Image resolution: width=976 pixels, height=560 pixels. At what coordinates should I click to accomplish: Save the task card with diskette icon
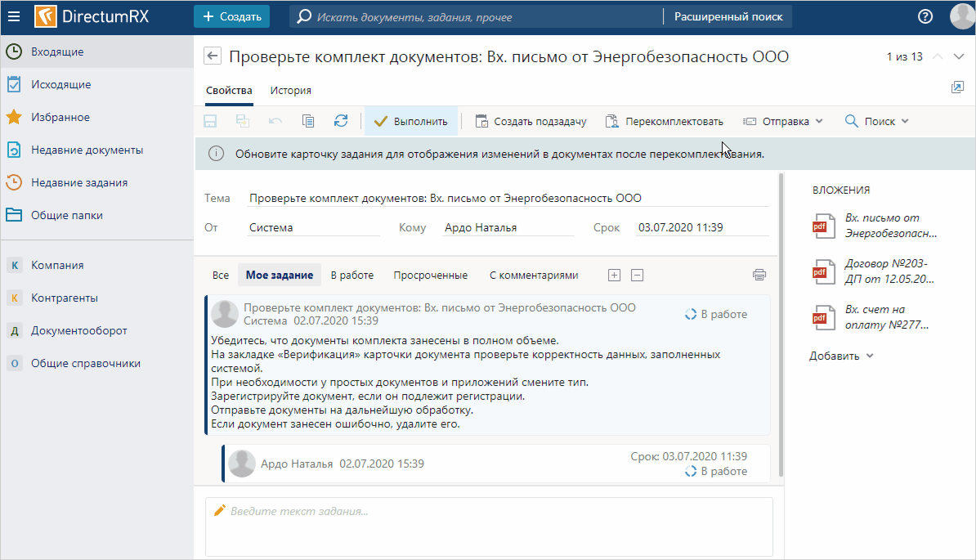click(x=210, y=121)
